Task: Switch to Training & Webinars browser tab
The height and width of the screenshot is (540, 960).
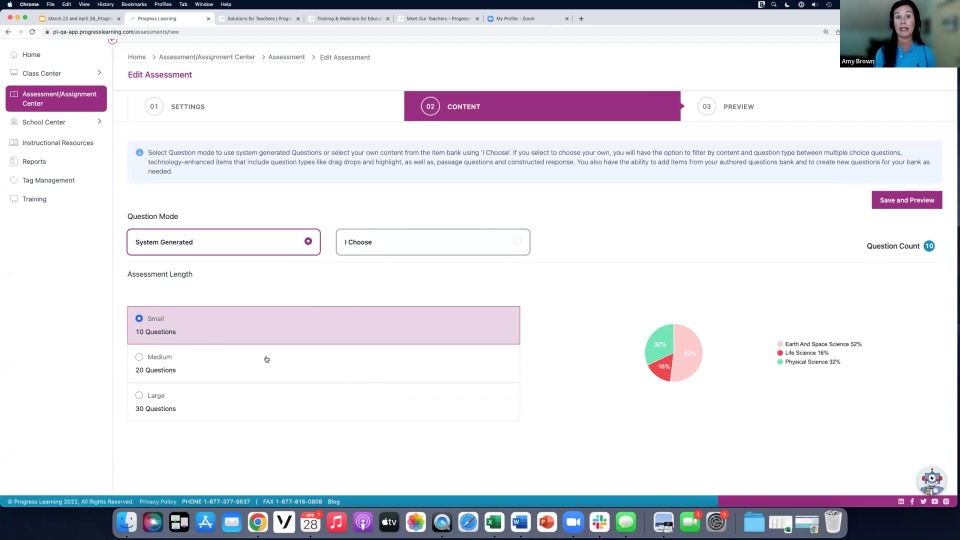Action: coord(349,18)
